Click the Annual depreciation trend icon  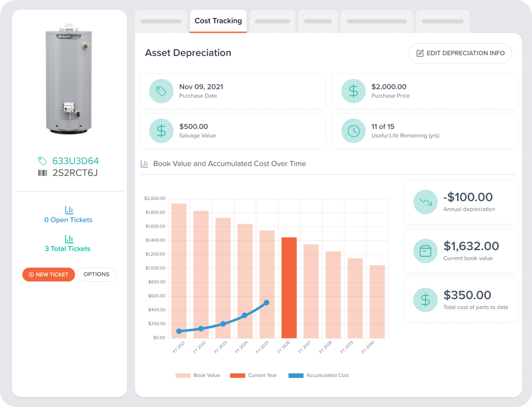[x=426, y=202]
